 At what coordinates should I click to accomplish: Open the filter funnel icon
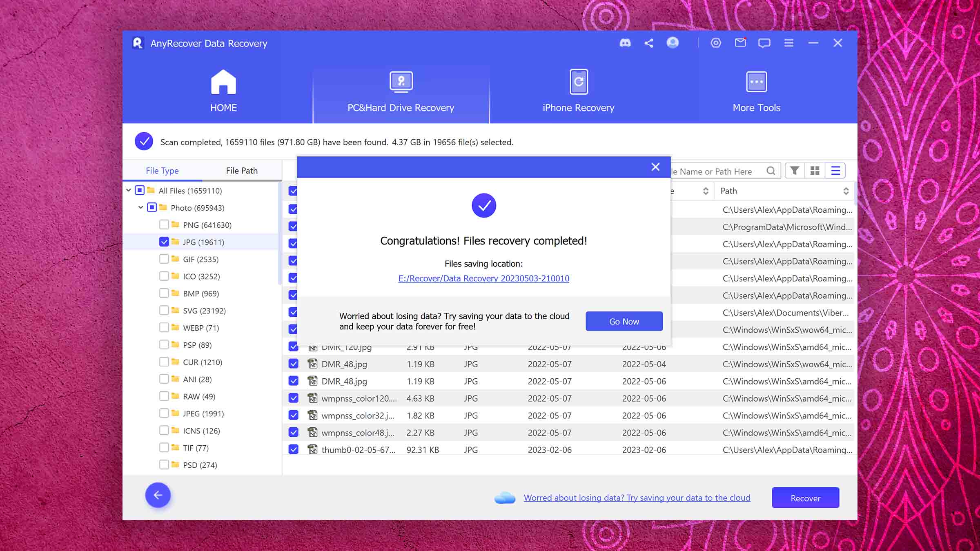coord(795,171)
